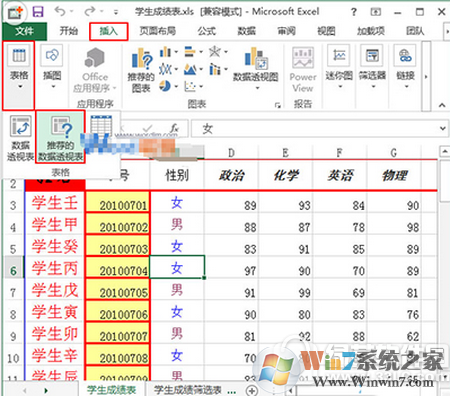Open the quick access toolbar customize arrow

pyautogui.click(x=116, y=12)
